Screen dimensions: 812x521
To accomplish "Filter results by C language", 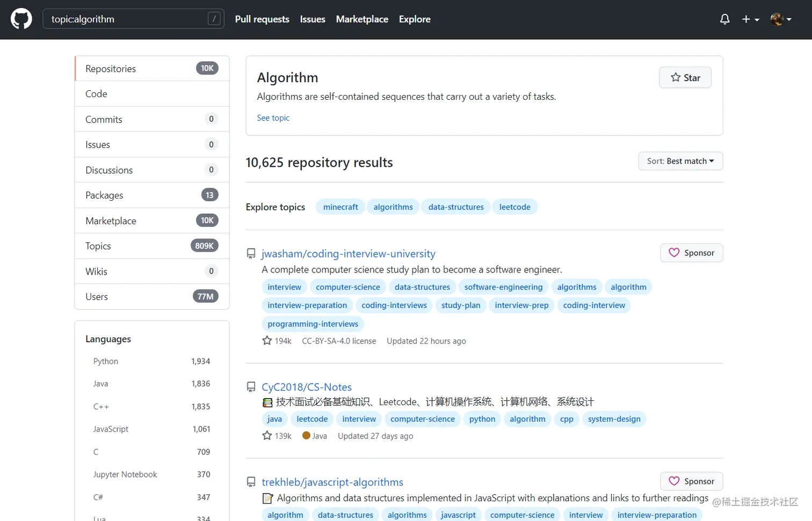I will 152,452.
